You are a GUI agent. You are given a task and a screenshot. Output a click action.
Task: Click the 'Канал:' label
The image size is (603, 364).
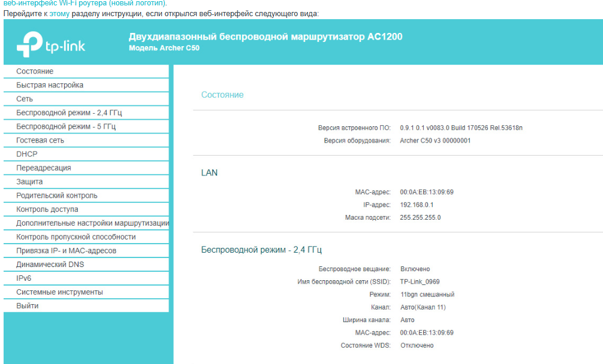tap(381, 307)
